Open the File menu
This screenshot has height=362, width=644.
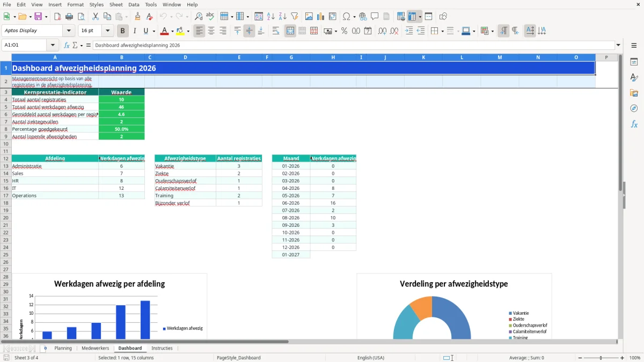point(7,4)
